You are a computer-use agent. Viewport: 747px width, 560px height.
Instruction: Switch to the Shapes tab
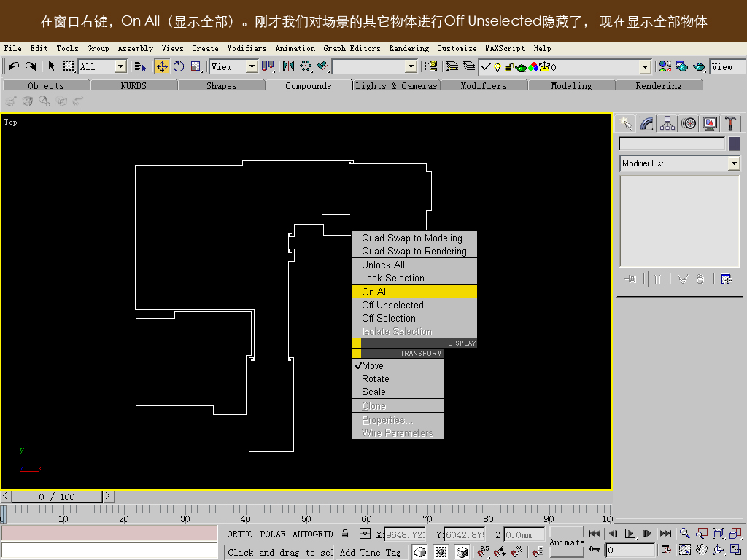coord(222,86)
